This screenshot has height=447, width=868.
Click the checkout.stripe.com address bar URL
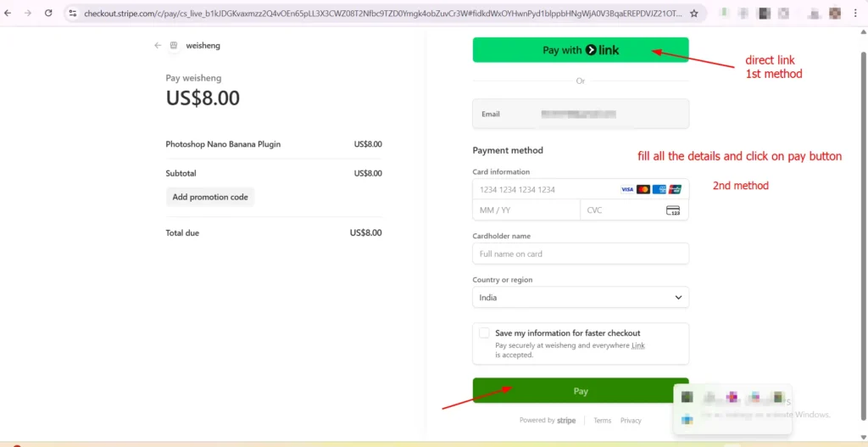coord(383,14)
